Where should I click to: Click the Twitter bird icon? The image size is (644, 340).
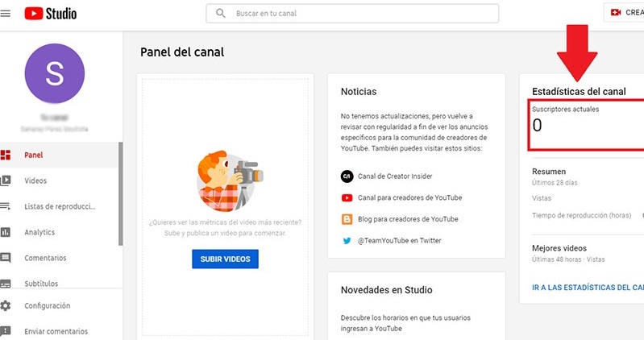click(x=347, y=241)
